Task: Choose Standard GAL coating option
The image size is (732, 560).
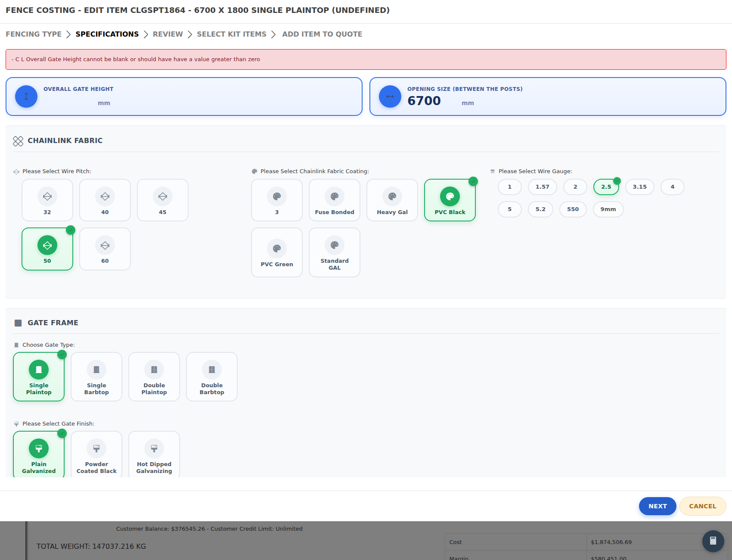Action: [335, 252]
